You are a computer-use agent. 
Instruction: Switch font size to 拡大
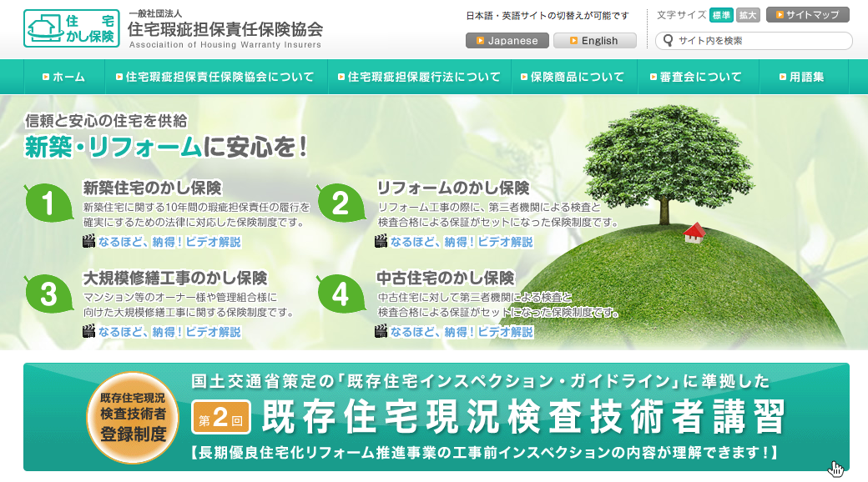(748, 15)
